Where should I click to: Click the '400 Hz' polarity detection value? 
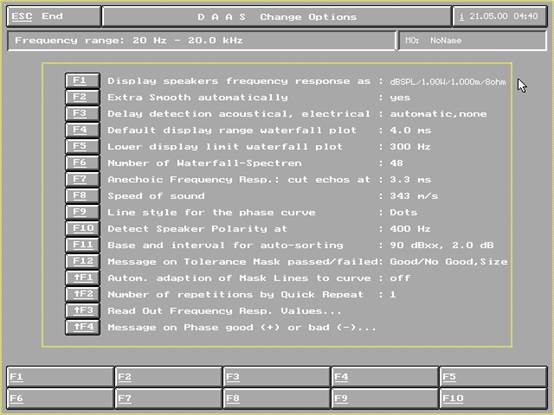(410, 229)
